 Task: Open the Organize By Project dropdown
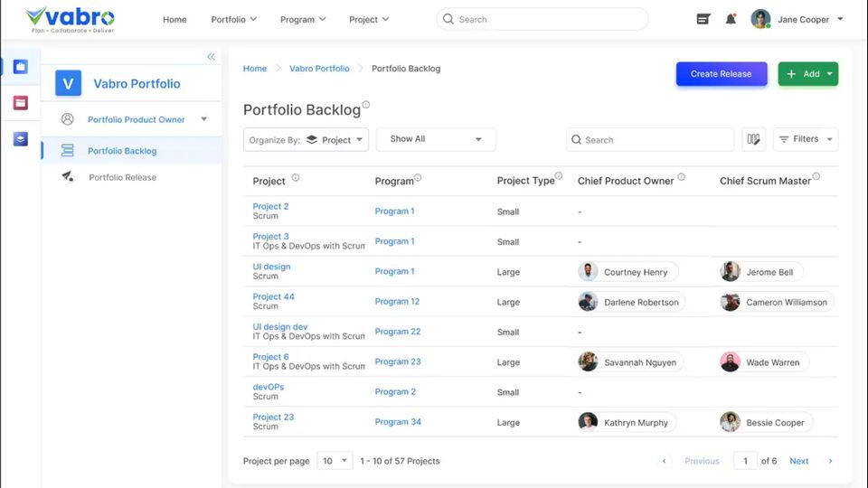[306, 139]
